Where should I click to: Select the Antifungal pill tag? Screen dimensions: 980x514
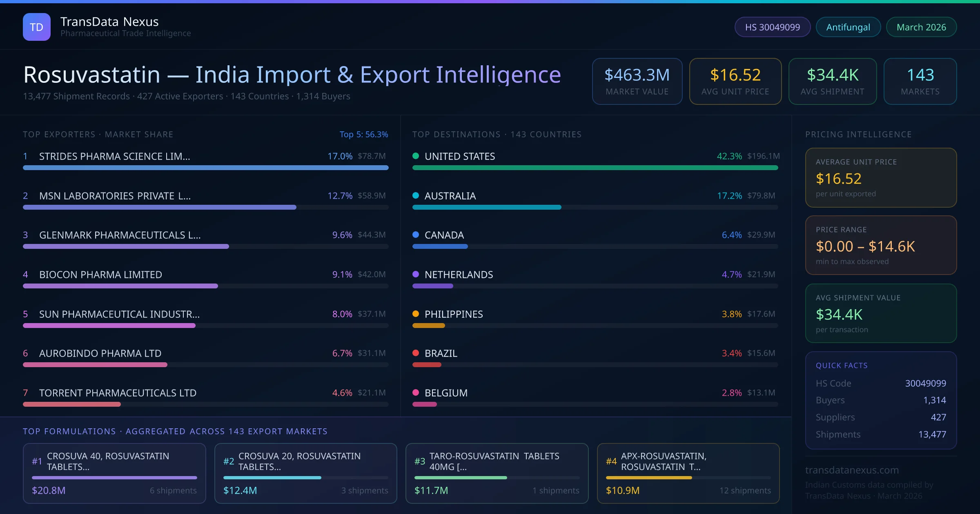click(x=848, y=27)
